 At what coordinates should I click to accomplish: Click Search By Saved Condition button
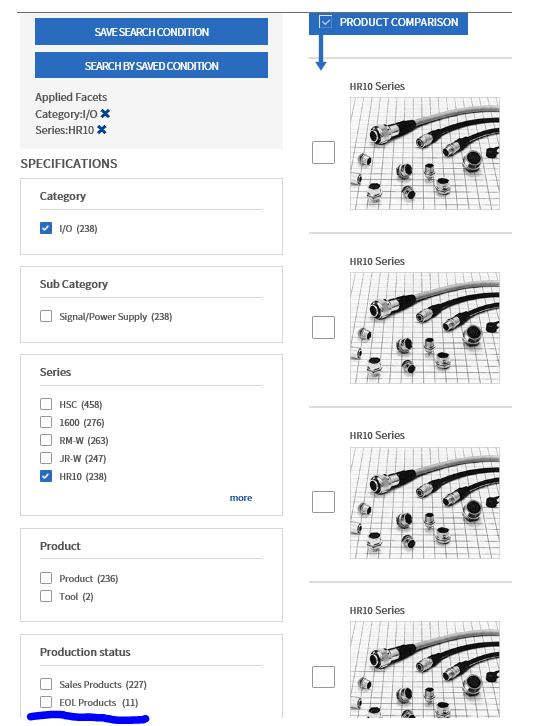click(151, 65)
